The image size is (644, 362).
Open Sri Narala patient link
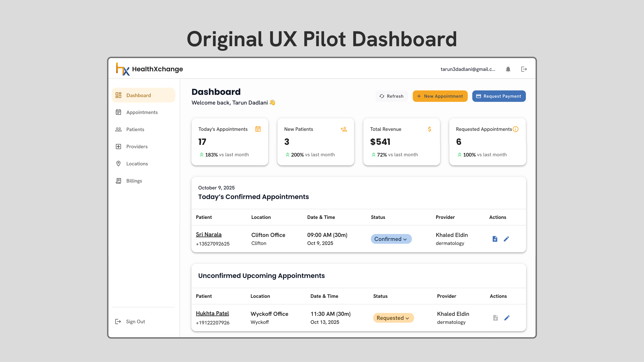[209, 234]
